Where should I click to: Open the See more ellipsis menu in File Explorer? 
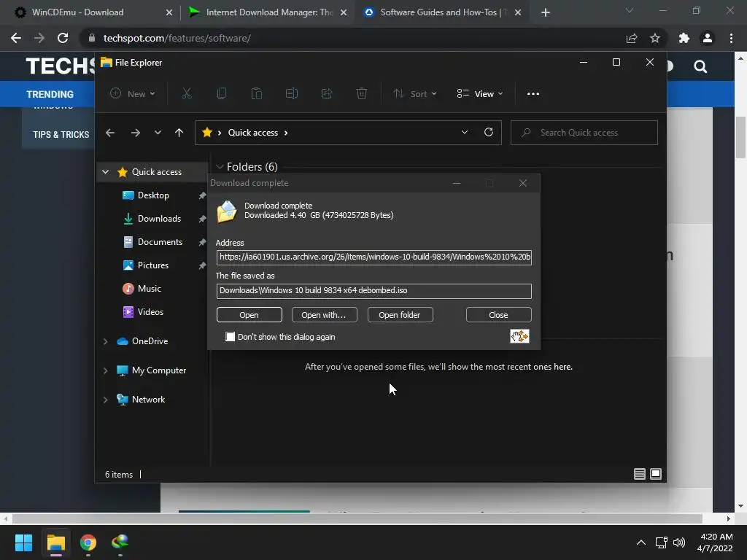(533, 94)
